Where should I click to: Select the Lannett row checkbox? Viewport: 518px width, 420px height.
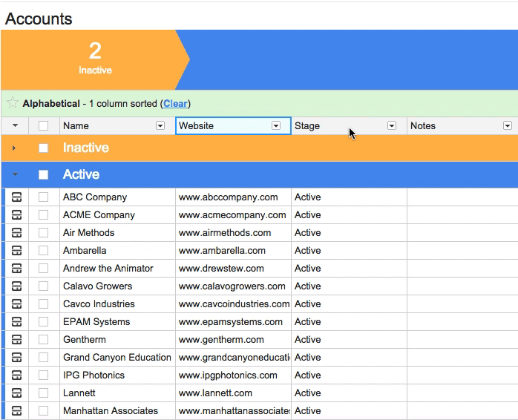tap(43, 393)
